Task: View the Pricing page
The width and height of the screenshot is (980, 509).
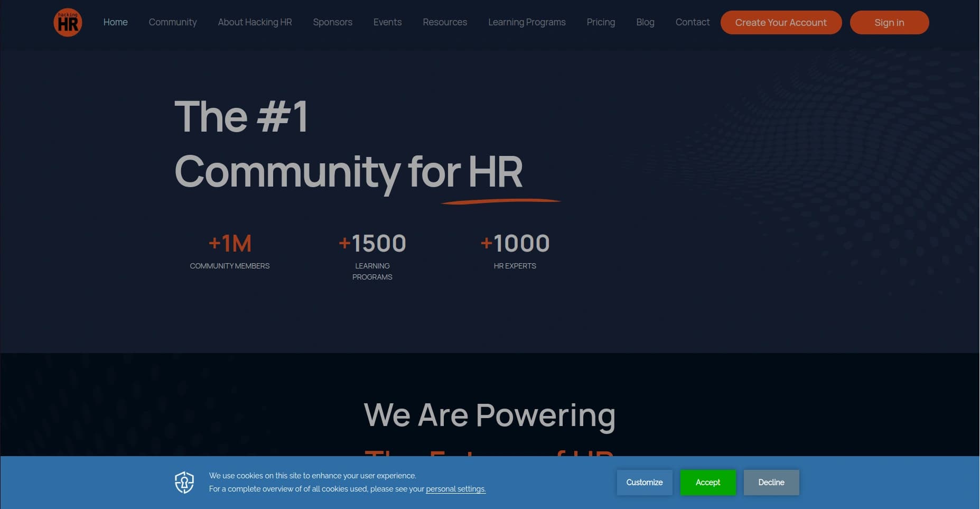Action: coord(601,22)
